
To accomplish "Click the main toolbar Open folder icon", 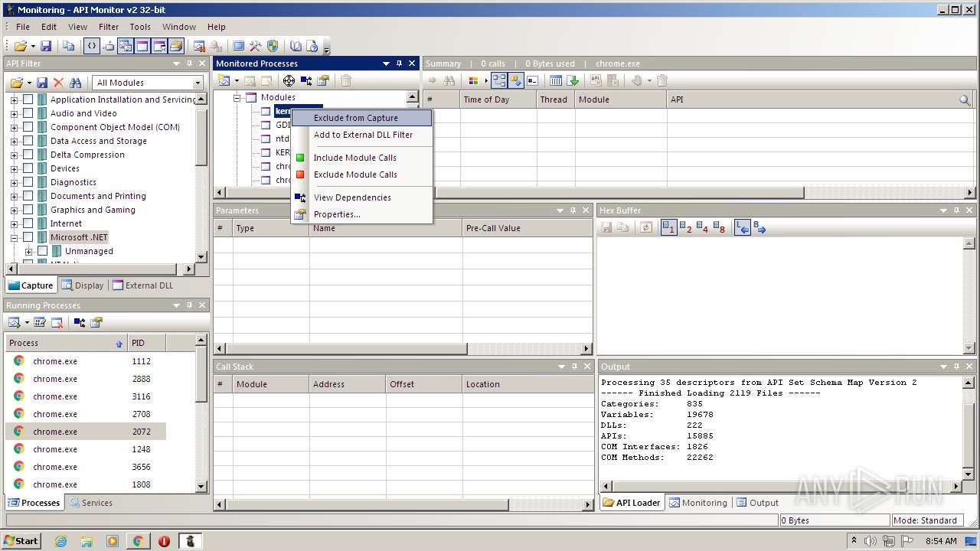I will (19, 46).
